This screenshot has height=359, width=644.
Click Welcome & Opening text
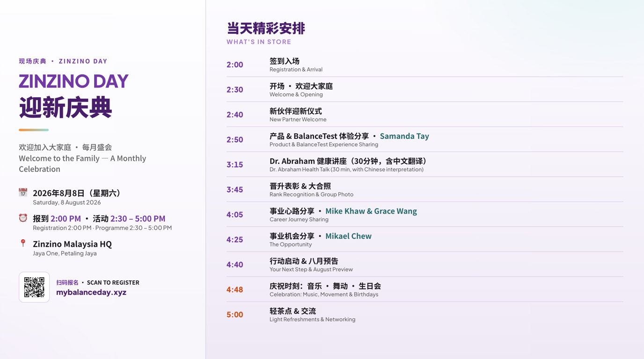296,94
